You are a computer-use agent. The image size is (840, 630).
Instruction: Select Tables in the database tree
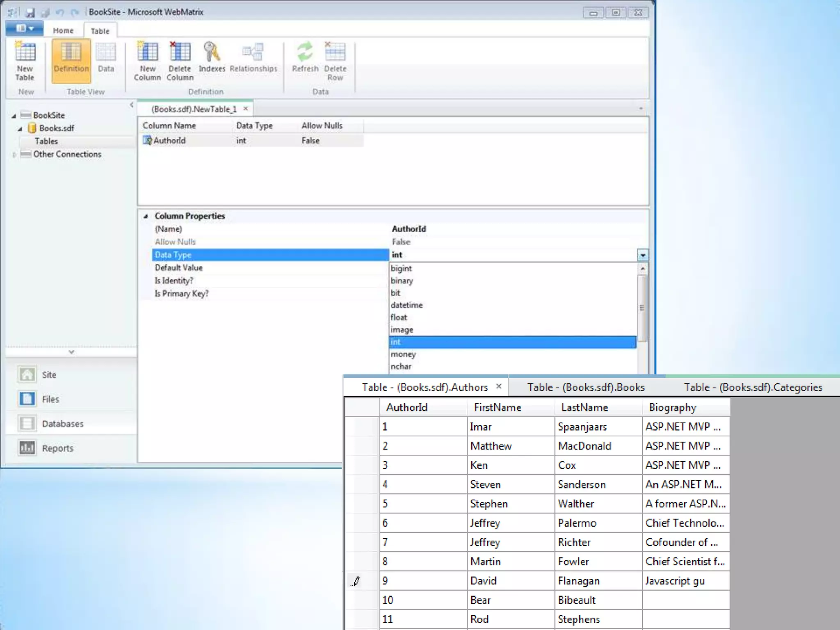tap(46, 142)
